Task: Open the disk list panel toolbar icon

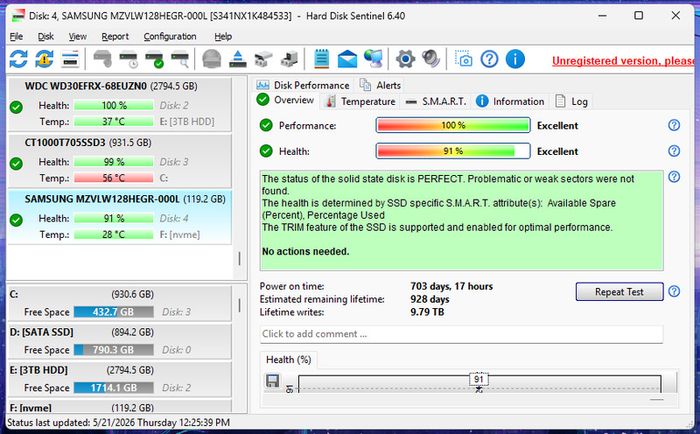Action: coord(70,59)
